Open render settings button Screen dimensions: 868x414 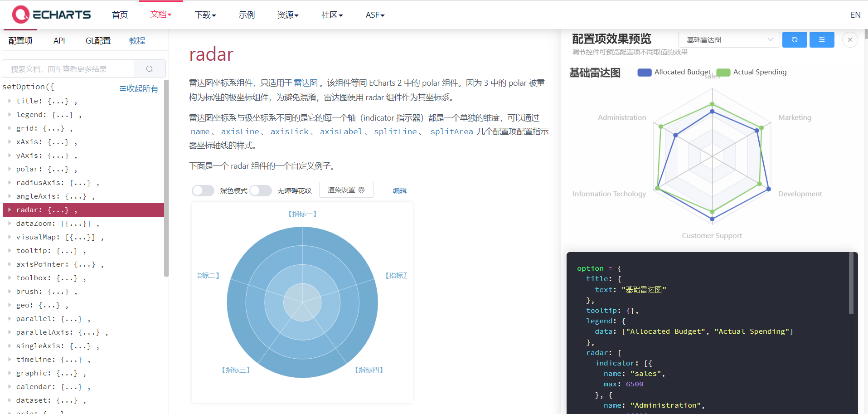click(x=346, y=190)
